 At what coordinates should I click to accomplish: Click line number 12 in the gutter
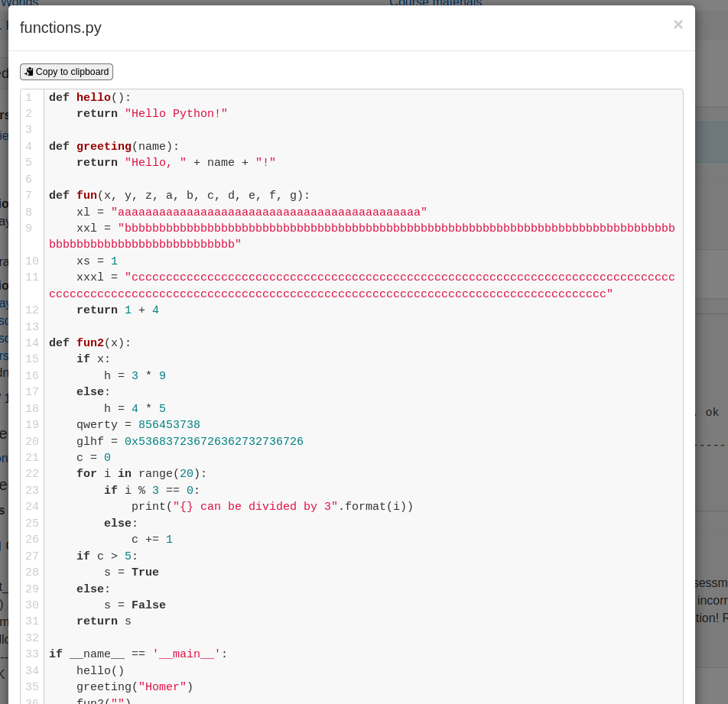pyautogui.click(x=31, y=310)
